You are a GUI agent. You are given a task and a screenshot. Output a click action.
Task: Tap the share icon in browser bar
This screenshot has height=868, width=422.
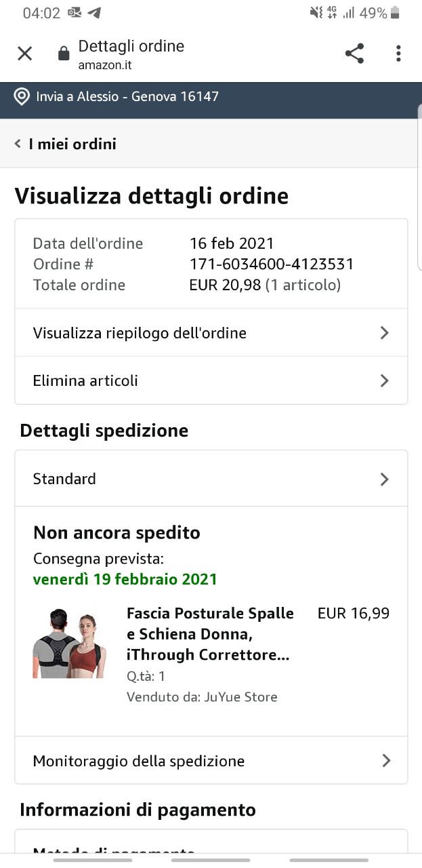tap(354, 54)
